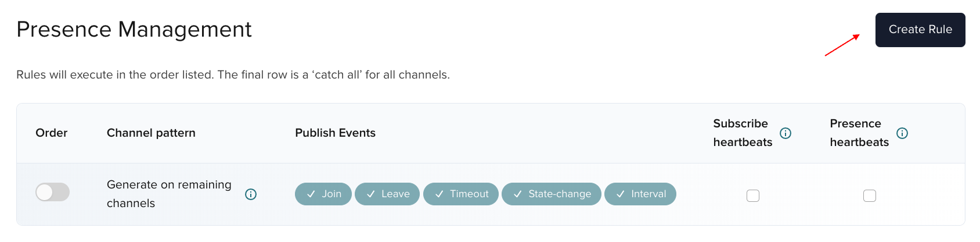Image resolution: width=980 pixels, height=242 pixels.
Task: Deselect the Leave publish event chip
Action: pyautogui.click(x=387, y=194)
